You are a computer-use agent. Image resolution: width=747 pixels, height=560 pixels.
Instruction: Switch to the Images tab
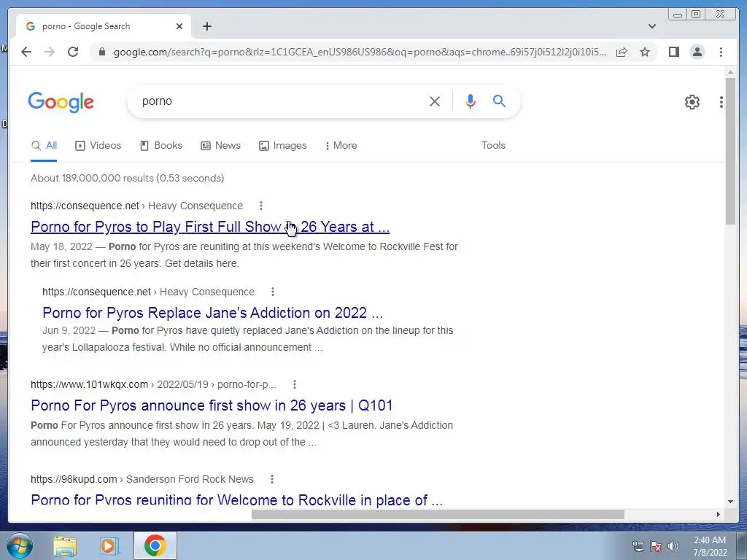coord(283,146)
